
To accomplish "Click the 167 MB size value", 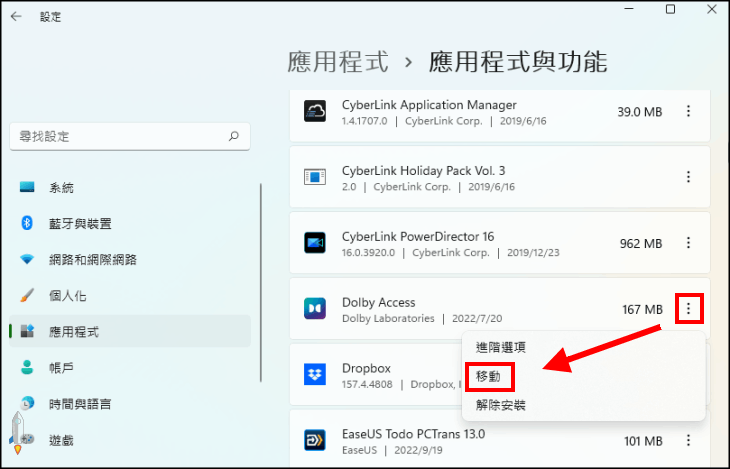I will tap(642, 309).
